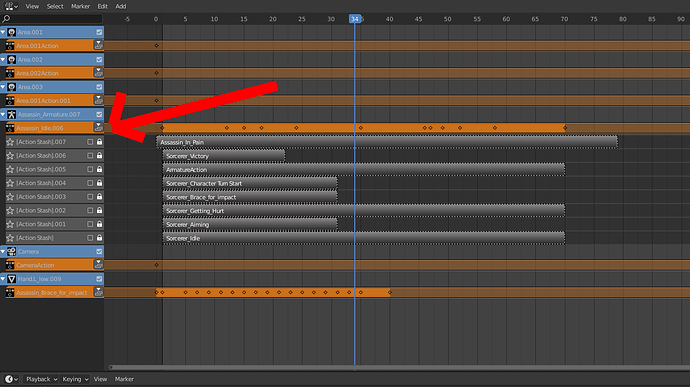Collapse the Assassin_Armature.007 group
Screen dimensions: 690x387
pos(3,114)
